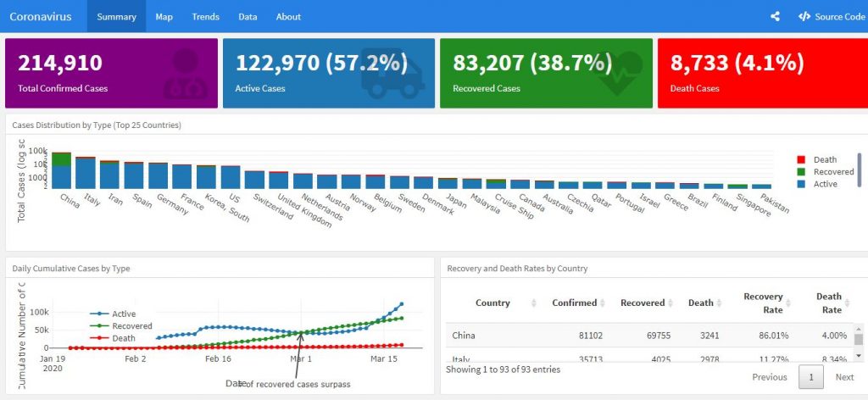Screen dimensions: 868x400
Task: Select page 1 in table pagination
Action: pyautogui.click(x=811, y=377)
